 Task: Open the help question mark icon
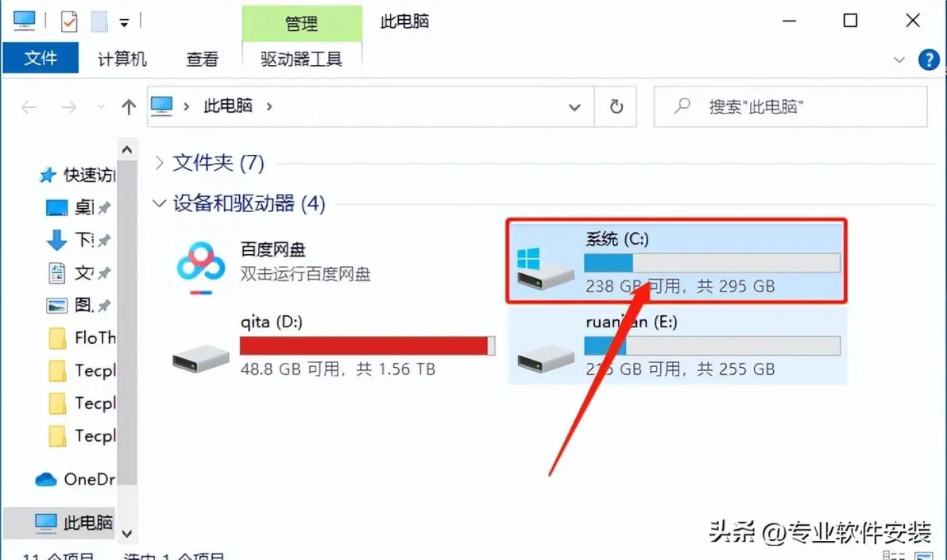(929, 60)
